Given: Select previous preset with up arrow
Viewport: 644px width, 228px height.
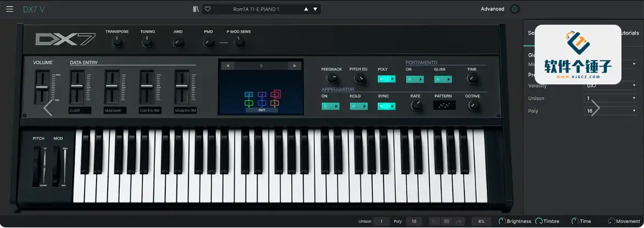Looking at the screenshot, I should coord(306,9).
